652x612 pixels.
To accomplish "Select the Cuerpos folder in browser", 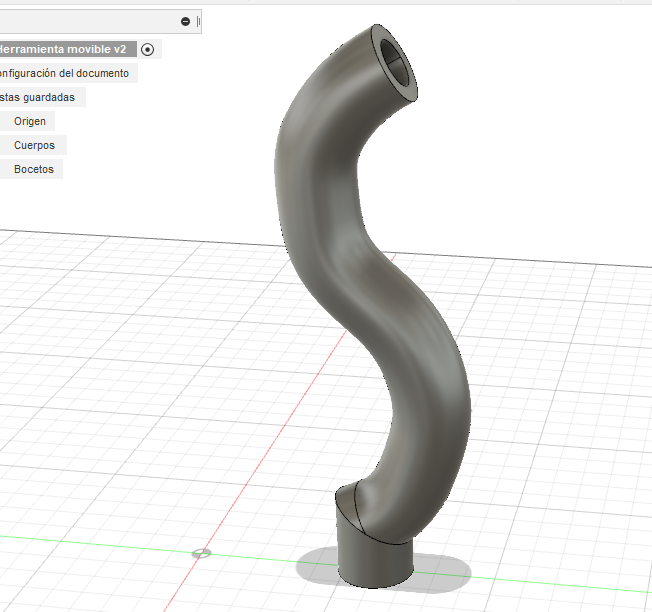I will (x=34, y=145).
